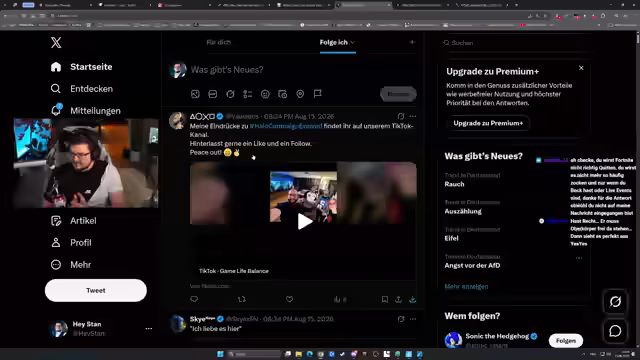Open the Skye tweet author avatar
This screenshot has width=640, height=360.
[178, 323]
